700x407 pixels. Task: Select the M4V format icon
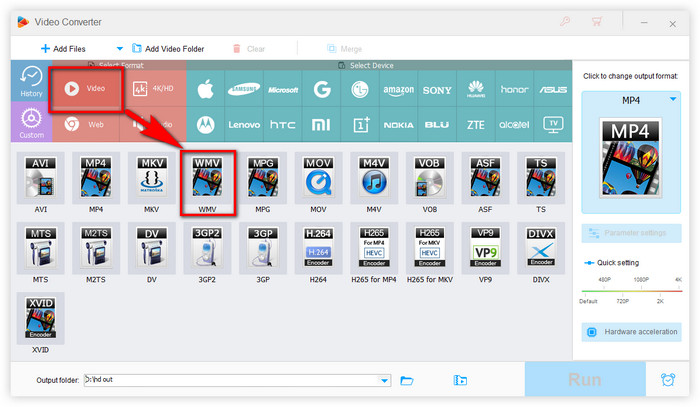(374, 178)
